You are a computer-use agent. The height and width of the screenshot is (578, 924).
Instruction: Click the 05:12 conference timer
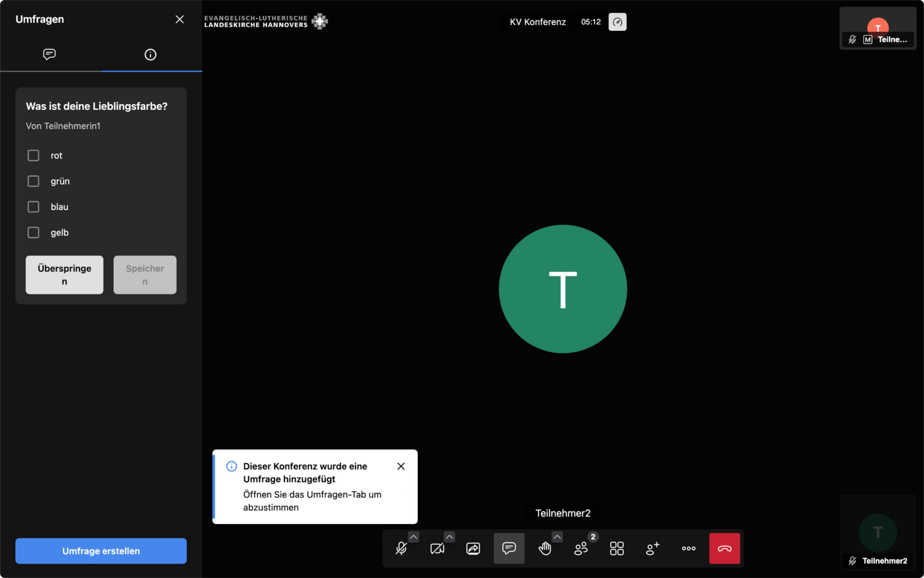(x=591, y=22)
